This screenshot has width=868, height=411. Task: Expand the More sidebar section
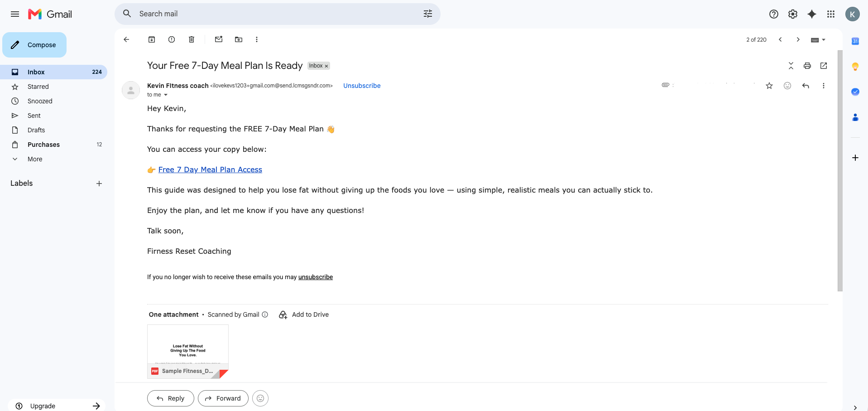pyautogui.click(x=35, y=159)
